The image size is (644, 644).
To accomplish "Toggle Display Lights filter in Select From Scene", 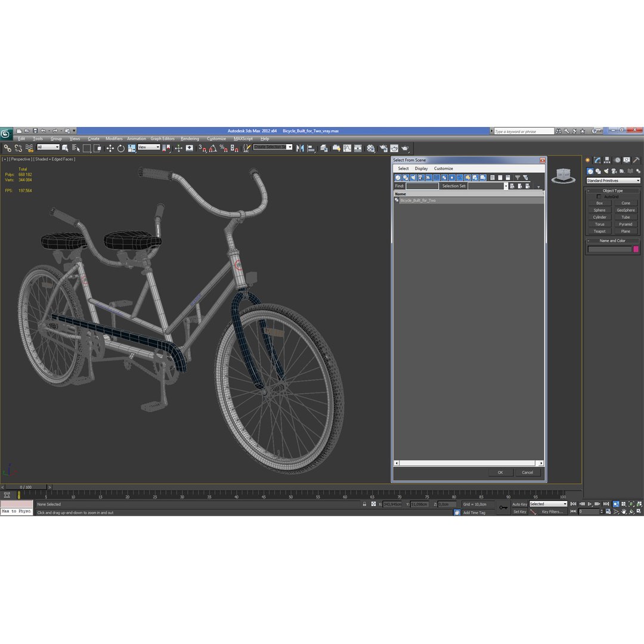I will pos(413,178).
